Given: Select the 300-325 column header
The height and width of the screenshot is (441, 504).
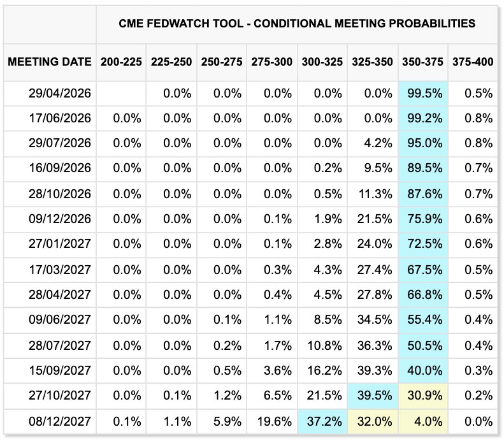Looking at the screenshot, I should [322, 62].
